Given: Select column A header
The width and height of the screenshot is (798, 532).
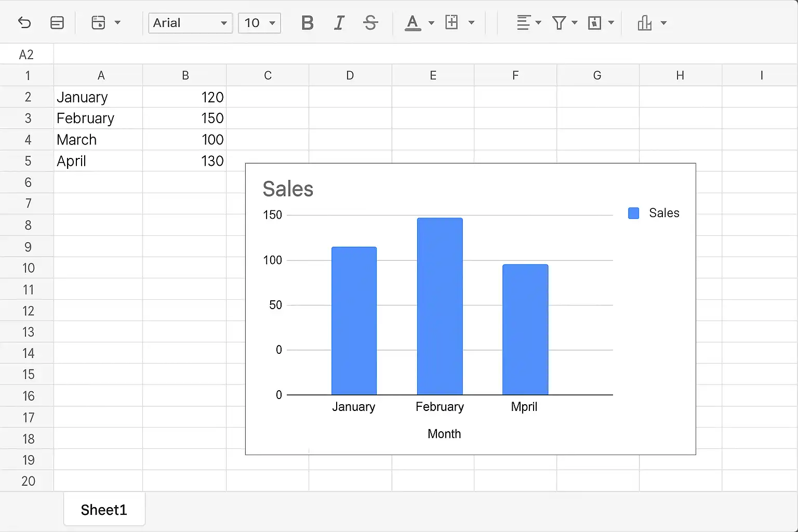Looking at the screenshot, I should pos(98,75).
